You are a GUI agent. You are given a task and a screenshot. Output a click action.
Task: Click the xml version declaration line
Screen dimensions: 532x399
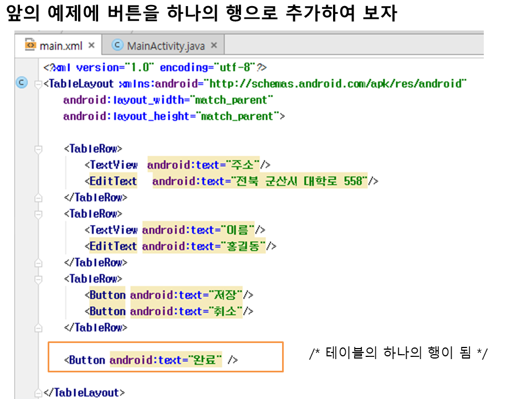tap(155, 68)
